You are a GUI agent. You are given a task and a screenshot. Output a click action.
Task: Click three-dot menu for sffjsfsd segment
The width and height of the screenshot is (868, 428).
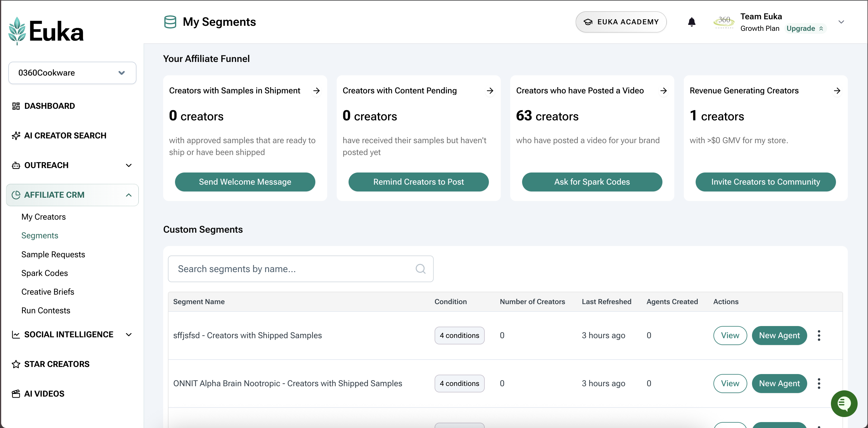[x=819, y=336]
